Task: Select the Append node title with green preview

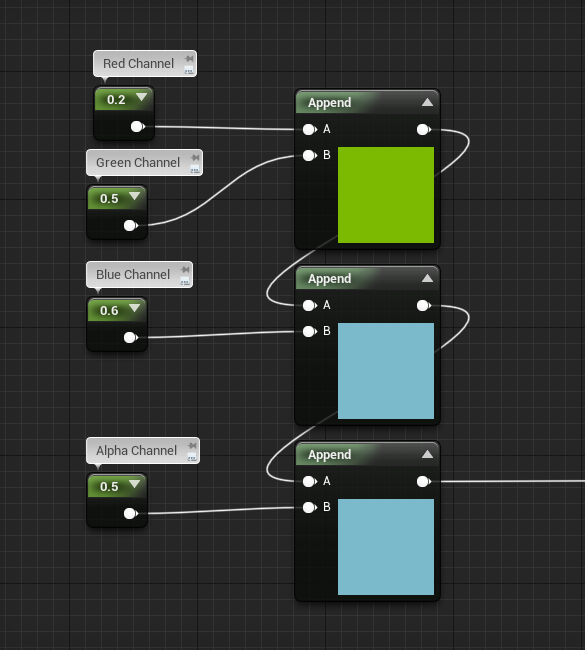Action: 329,102
